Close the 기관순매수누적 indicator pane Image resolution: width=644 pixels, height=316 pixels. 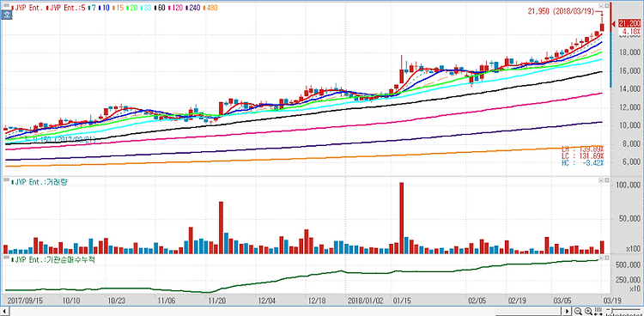606,258
